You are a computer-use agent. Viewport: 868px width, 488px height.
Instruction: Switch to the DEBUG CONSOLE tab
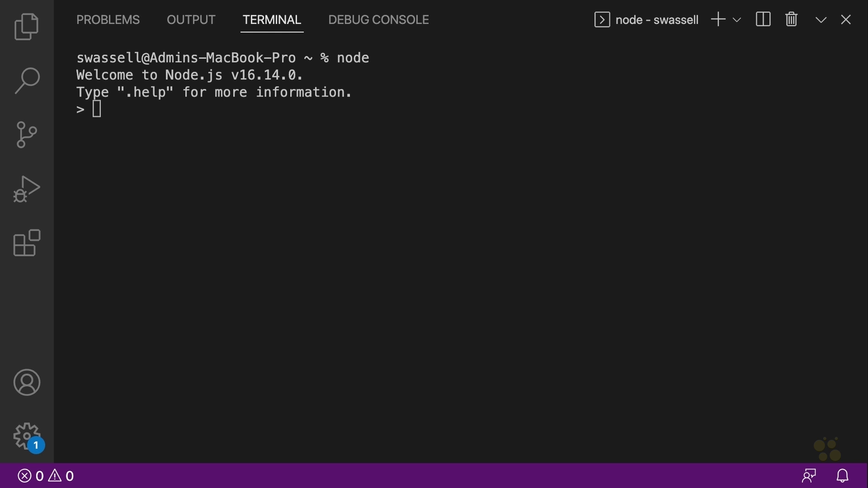[378, 20]
